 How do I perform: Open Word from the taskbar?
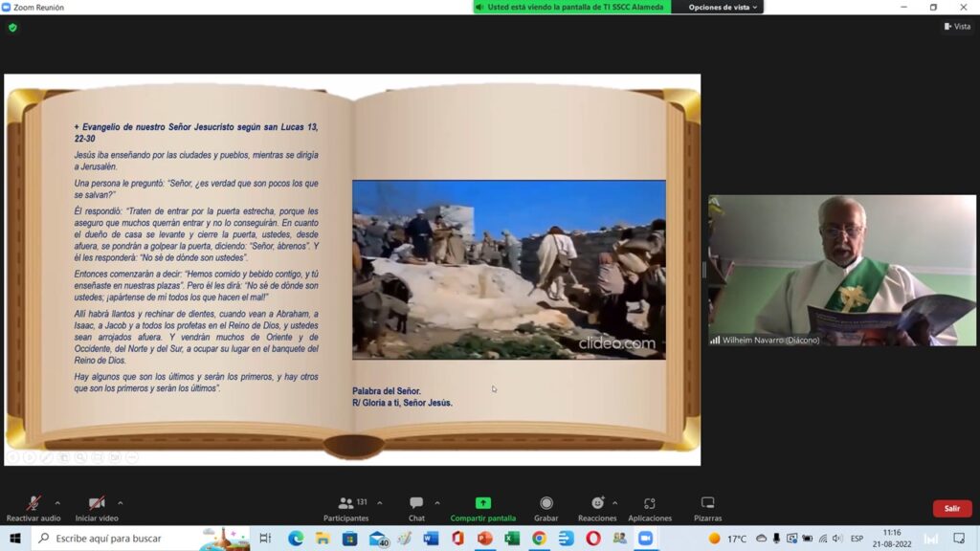[431, 538]
